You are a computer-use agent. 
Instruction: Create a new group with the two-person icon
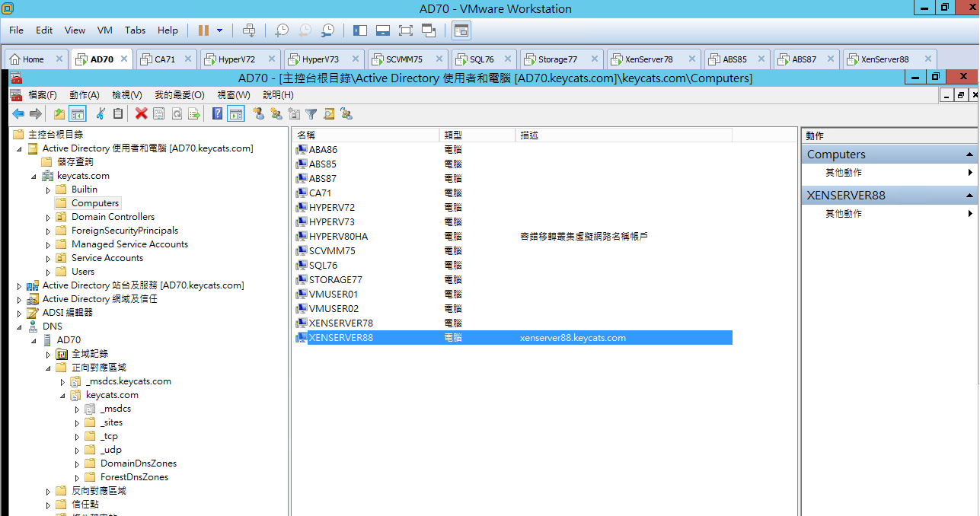[x=276, y=114]
